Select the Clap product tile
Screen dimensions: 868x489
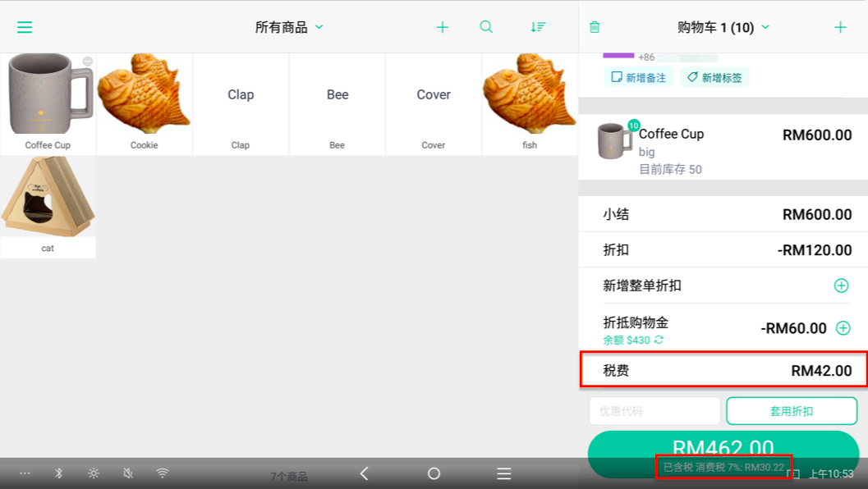241,104
